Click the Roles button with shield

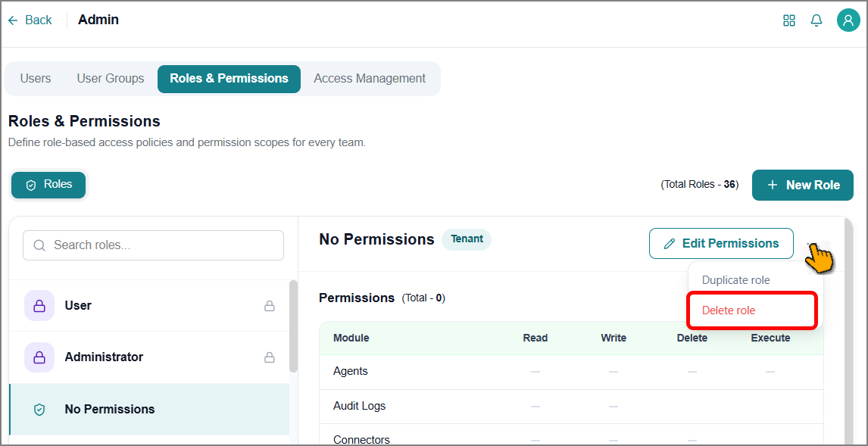48,185
